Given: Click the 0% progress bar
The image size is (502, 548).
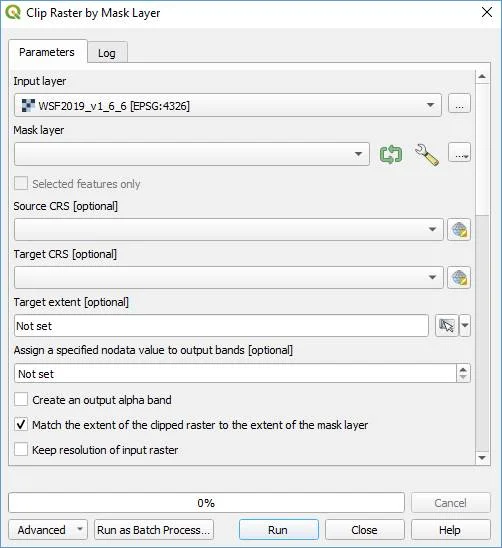Looking at the screenshot, I should [206, 503].
